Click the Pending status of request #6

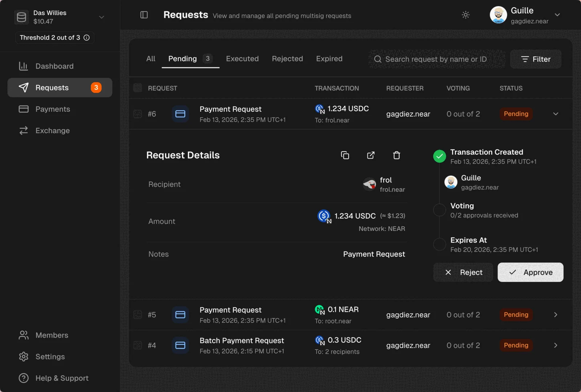point(516,114)
